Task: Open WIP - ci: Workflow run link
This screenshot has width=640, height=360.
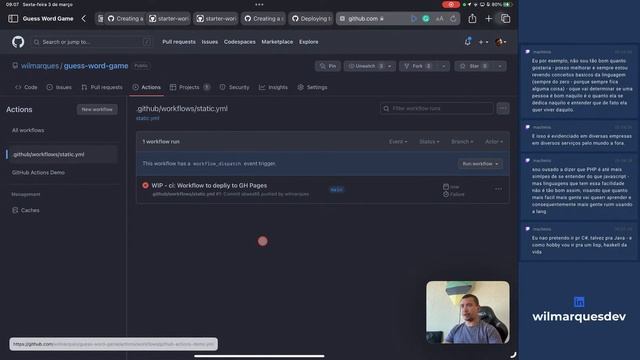Action: click(x=209, y=185)
